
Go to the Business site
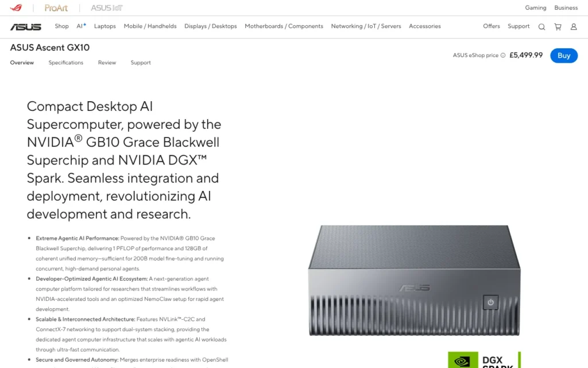[x=566, y=8]
